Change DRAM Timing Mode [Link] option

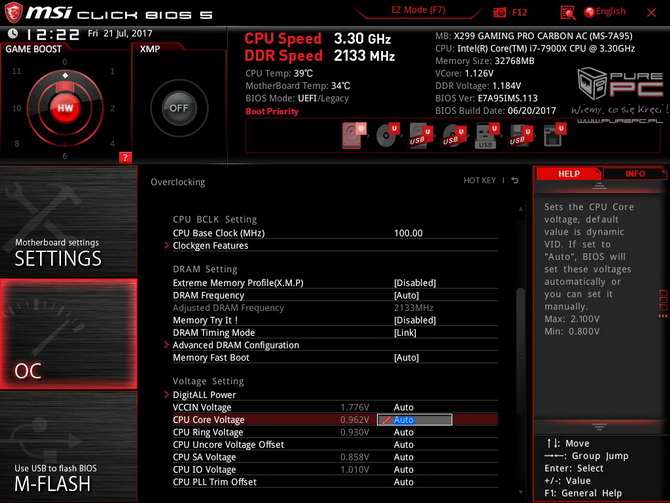(405, 332)
